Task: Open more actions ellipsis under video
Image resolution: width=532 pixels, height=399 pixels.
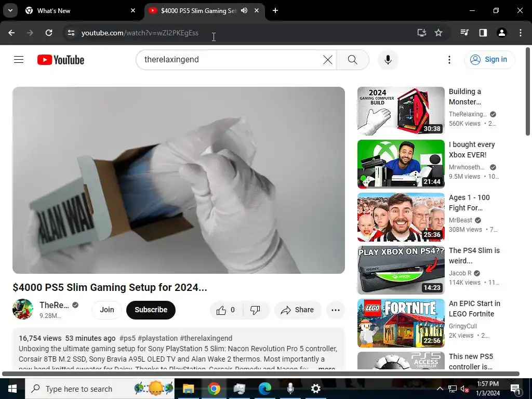Action: pyautogui.click(x=335, y=310)
